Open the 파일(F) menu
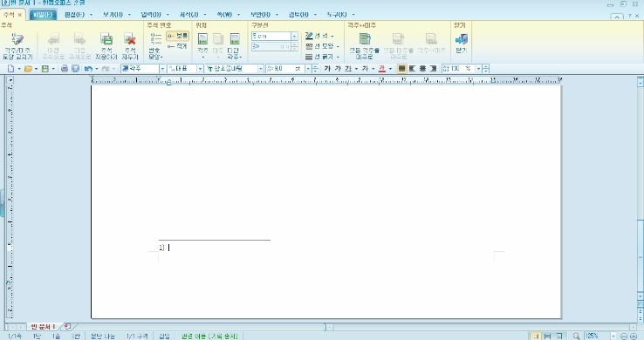Screen dimensions: 644x340 [x=43, y=14]
